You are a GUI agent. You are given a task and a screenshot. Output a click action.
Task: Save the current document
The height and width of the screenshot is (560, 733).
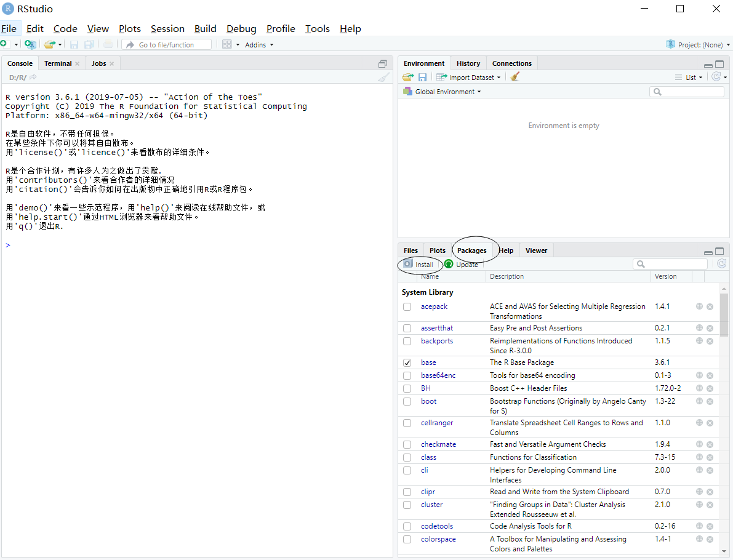(74, 44)
